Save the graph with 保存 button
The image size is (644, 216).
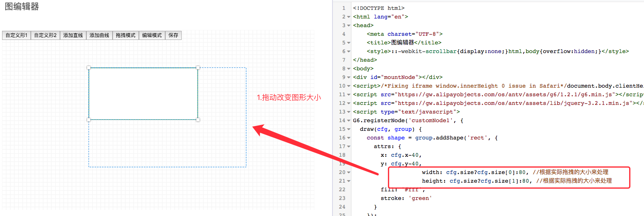pyautogui.click(x=173, y=35)
